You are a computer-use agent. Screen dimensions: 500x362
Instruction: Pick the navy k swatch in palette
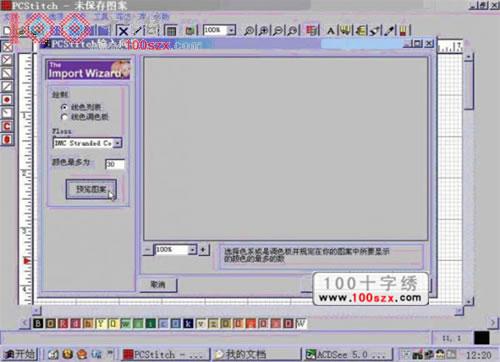(188, 323)
